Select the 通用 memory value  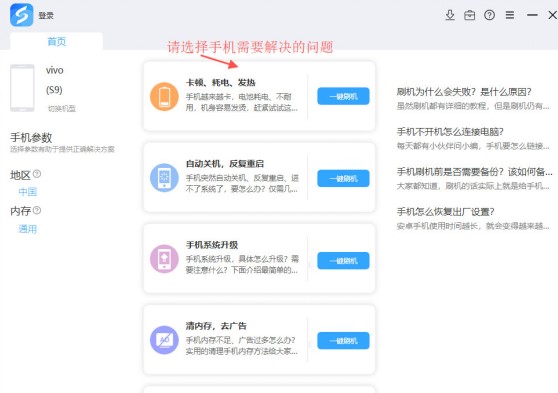(27, 229)
